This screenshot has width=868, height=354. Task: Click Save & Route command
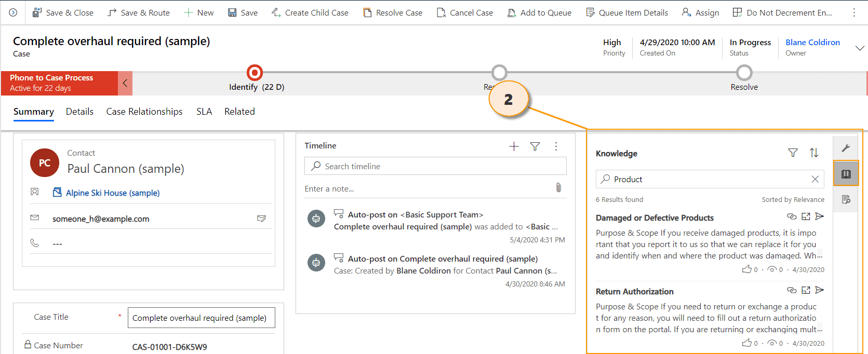pyautogui.click(x=139, y=12)
